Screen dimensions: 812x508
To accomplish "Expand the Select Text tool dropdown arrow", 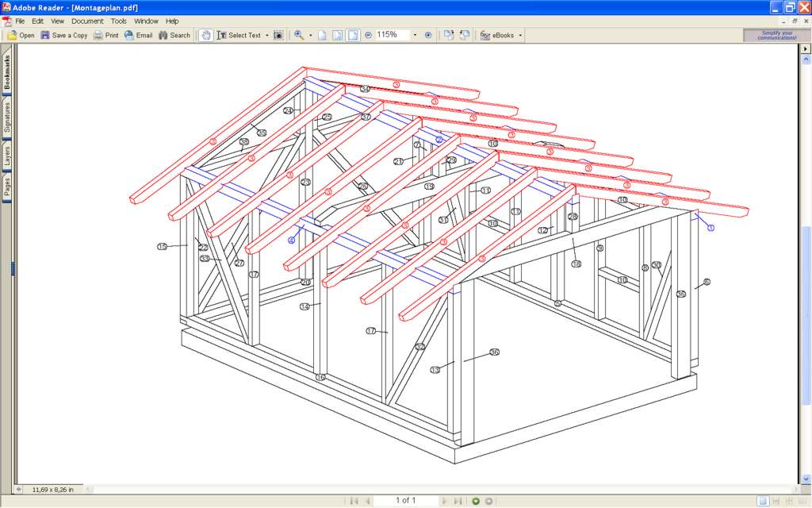I will coord(267,35).
